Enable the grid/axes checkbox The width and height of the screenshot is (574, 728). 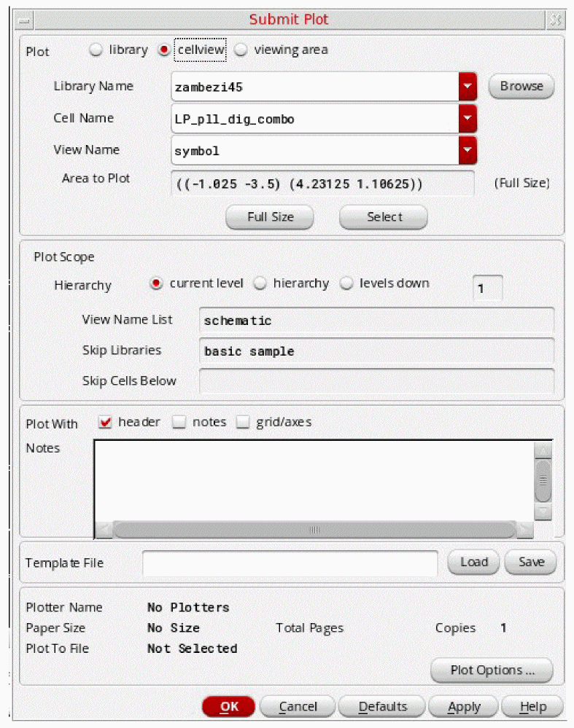243,422
